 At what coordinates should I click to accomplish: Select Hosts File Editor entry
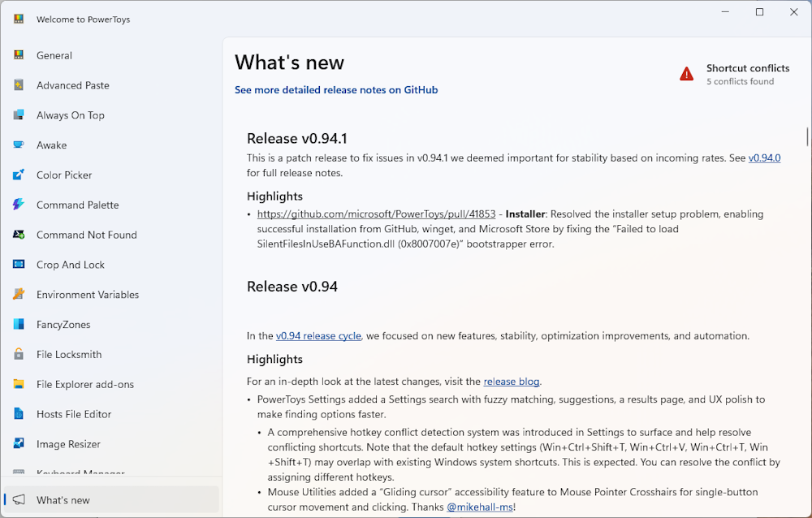pyautogui.click(x=111, y=414)
